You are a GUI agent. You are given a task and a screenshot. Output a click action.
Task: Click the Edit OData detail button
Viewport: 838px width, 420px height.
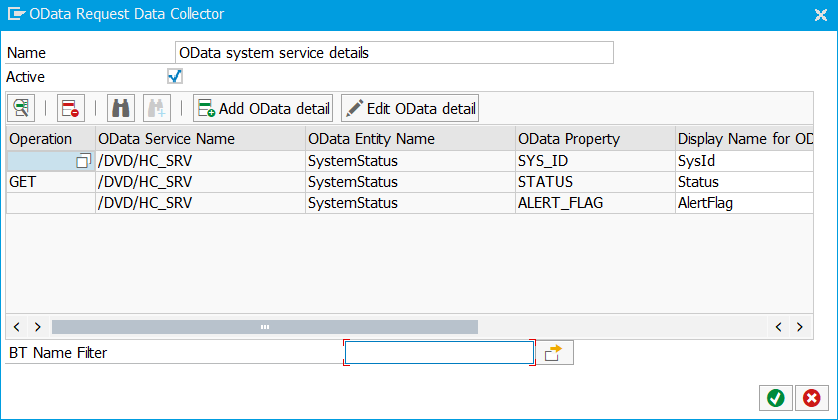click(410, 108)
